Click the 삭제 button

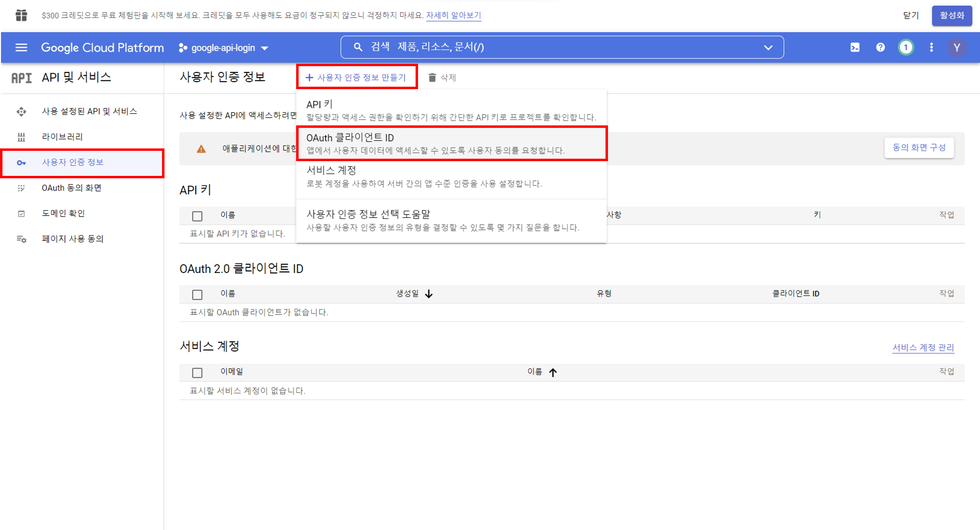442,77
